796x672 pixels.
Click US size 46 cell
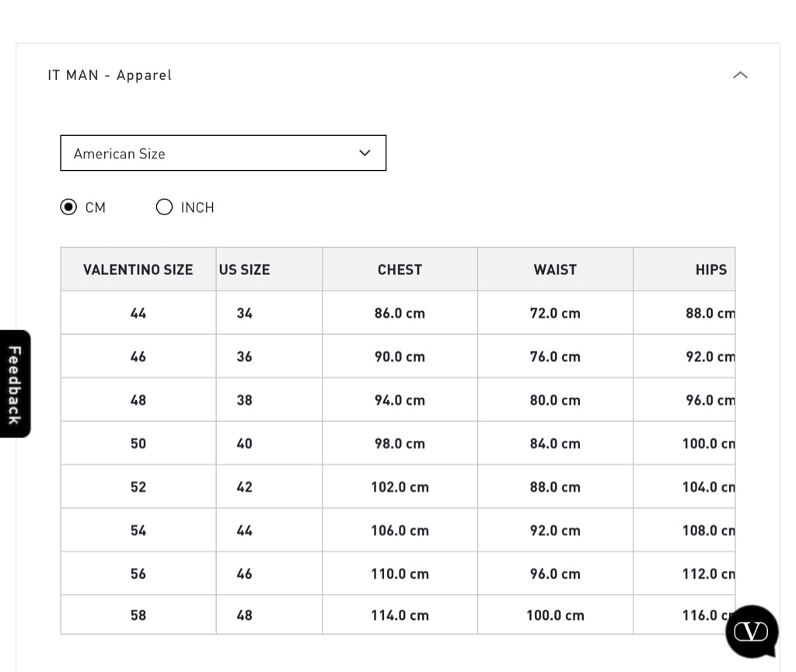point(244,574)
